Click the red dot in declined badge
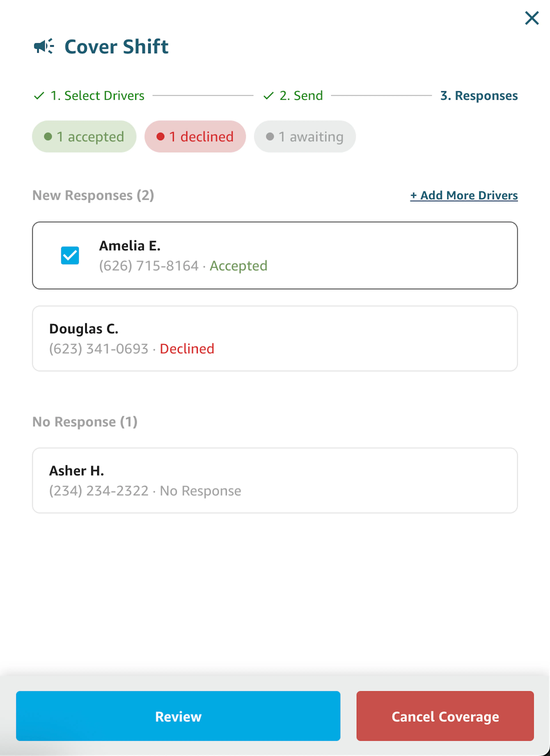 tap(160, 136)
